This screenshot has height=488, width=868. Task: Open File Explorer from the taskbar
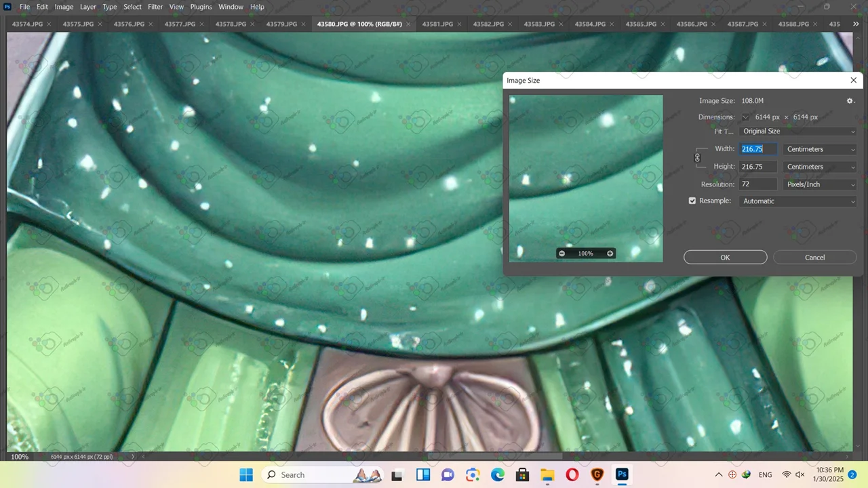pos(547,474)
